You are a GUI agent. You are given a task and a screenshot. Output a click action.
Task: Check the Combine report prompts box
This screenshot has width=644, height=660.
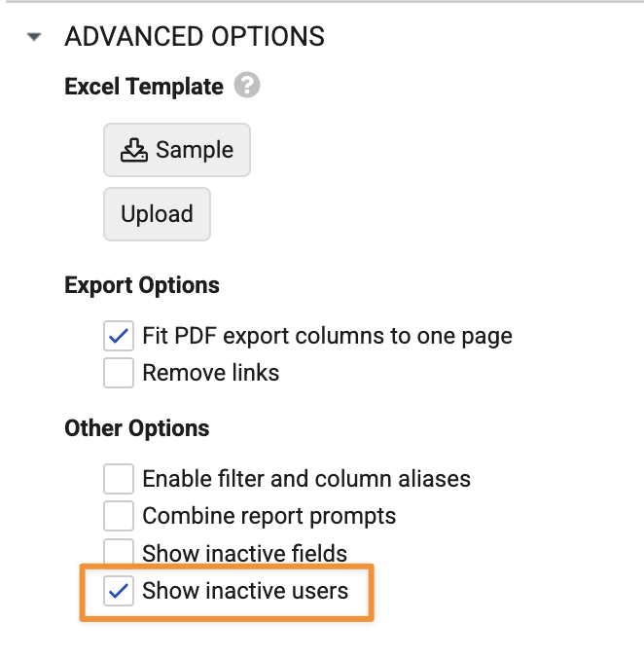119,516
